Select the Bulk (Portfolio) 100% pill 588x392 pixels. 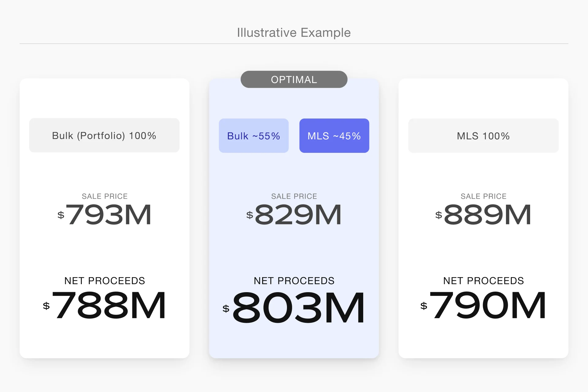point(104,135)
